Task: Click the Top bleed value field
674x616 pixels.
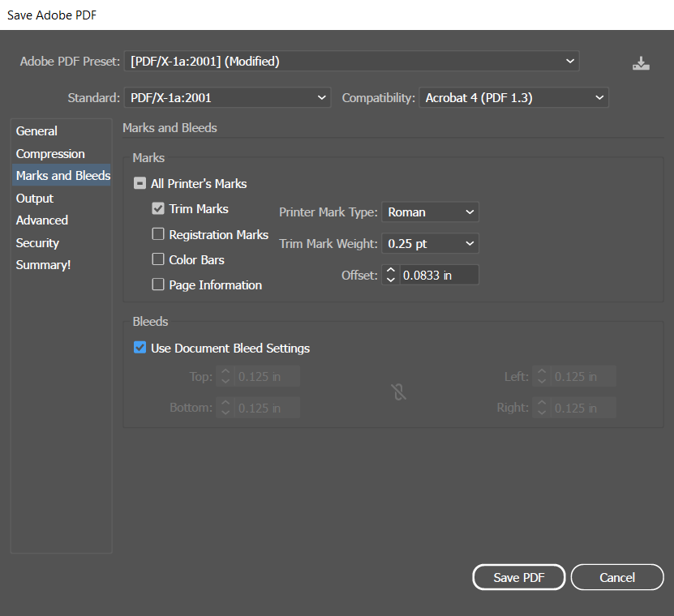Action: point(267,376)
